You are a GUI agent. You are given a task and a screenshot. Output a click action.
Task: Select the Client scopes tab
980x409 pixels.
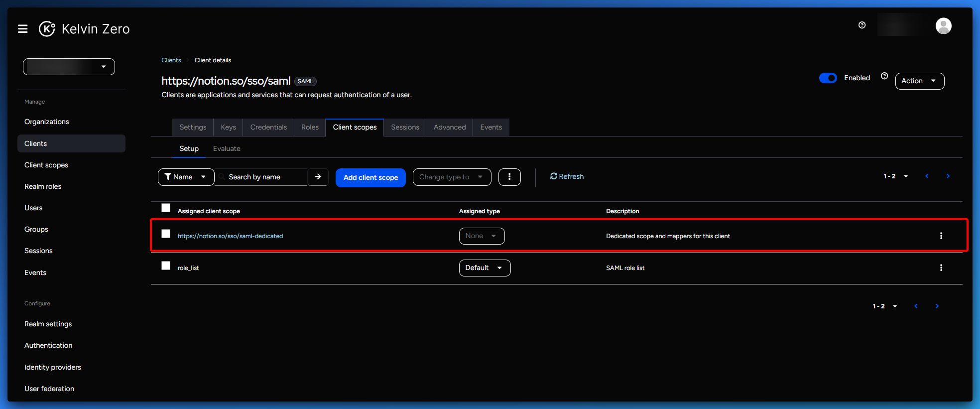point(355,127)
